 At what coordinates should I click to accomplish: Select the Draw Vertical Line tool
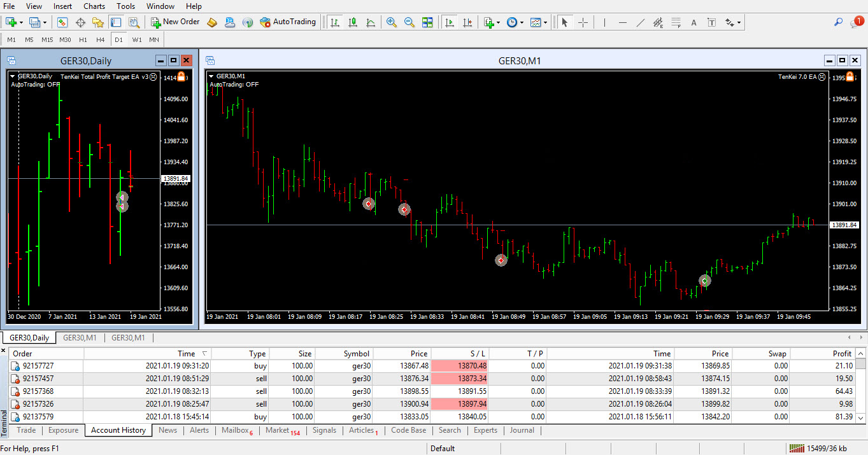coord(604,22)
